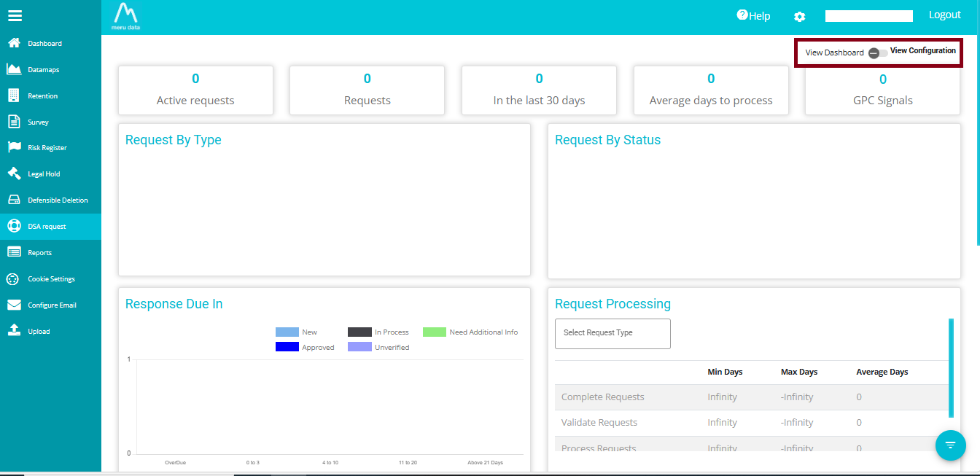Viewport: 980px width, 476px height.
Task: Open Legal Hold via gavel icon
Action: click(13, 173)
